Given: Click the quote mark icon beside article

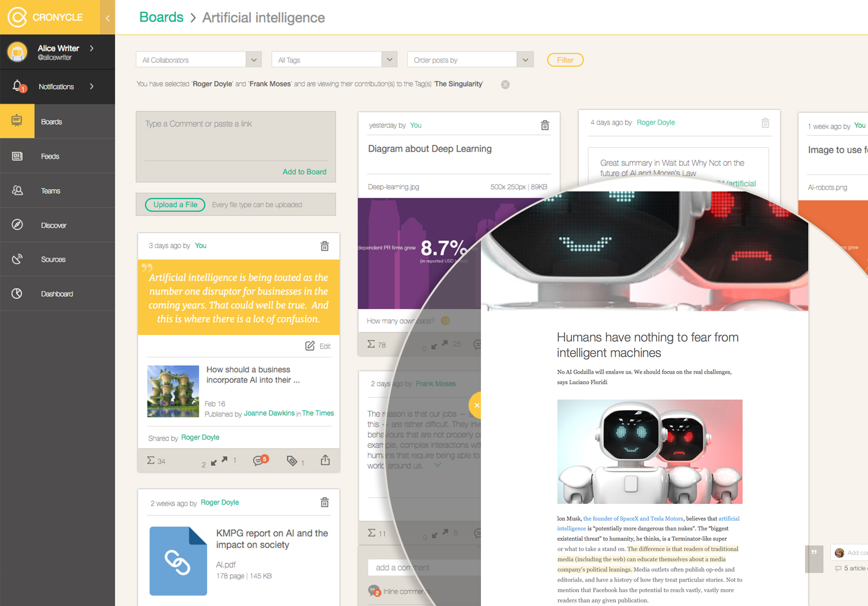Looking at the screenshot, I should coord(814,559).
